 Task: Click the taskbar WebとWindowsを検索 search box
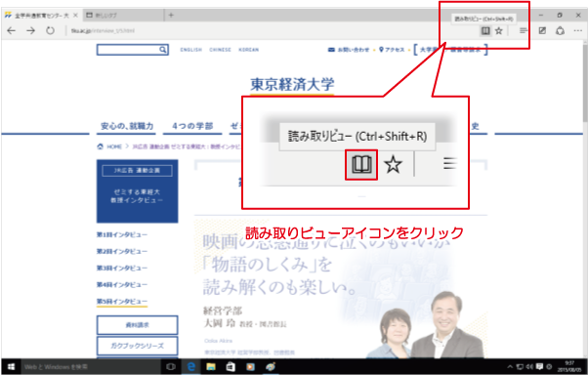click(90, 367)
